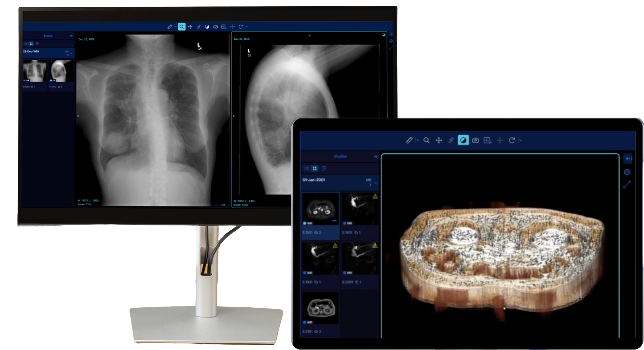Click the line tool icon in the tablet right sidebar
The height and width of the screenshot is (350, 644).
(627, 185)
